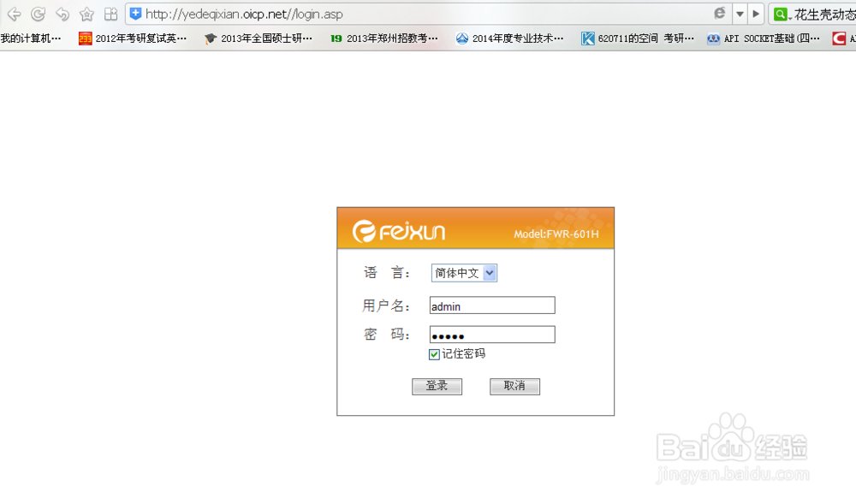
Task: Open the 我的计算机 bookmark
Action: [x=31, y=39]
